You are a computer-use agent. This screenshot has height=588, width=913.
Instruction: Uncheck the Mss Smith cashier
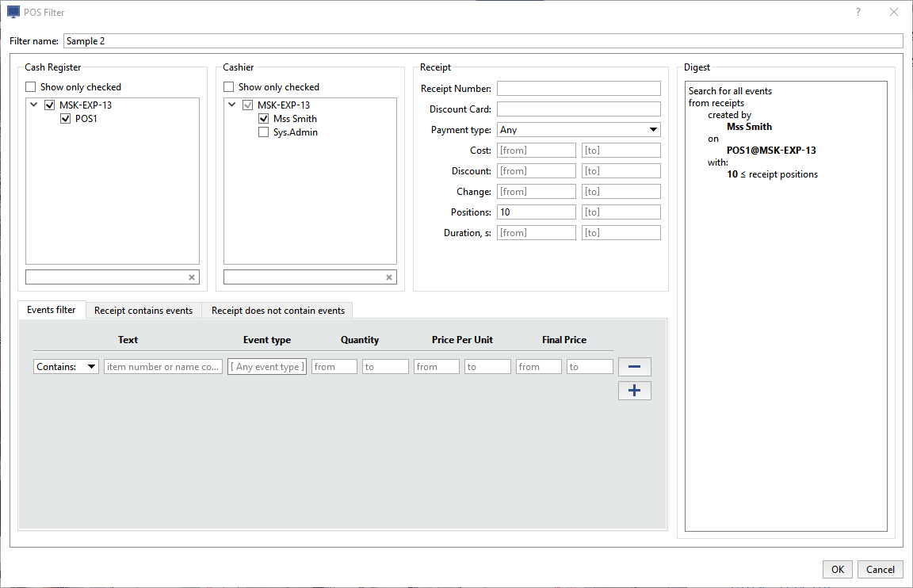pos(264,119)
